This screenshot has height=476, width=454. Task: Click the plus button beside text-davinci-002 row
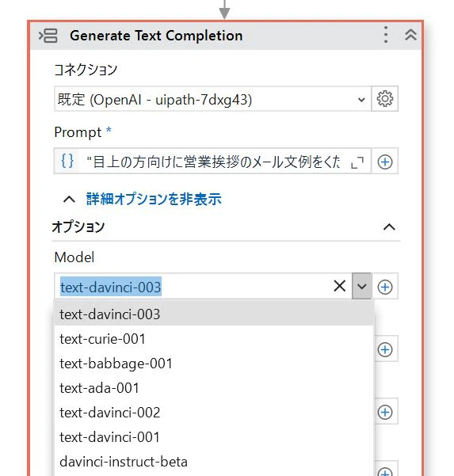point(385,412)
